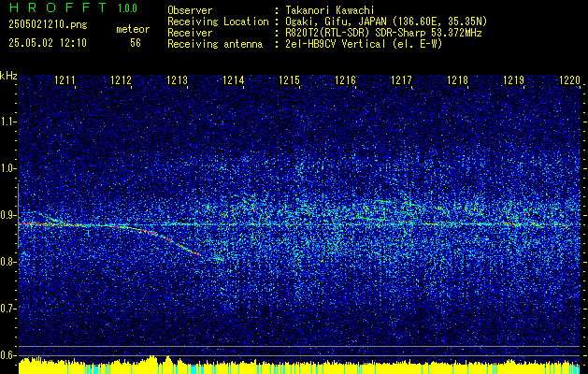588x374 pixels.
Task: Click the 1.0 kHz axis label
Action: (7, 168)
